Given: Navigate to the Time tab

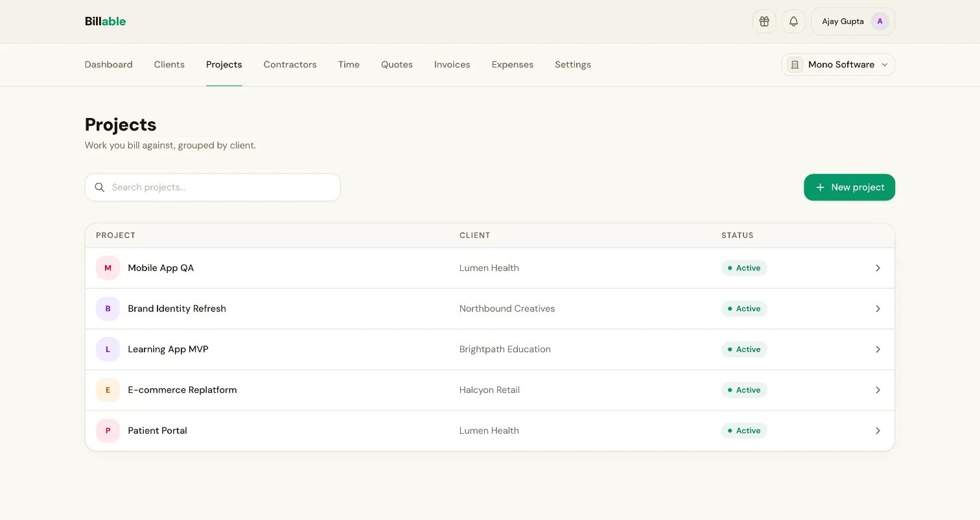Looking at the screenshot, I should pos(349,65).
